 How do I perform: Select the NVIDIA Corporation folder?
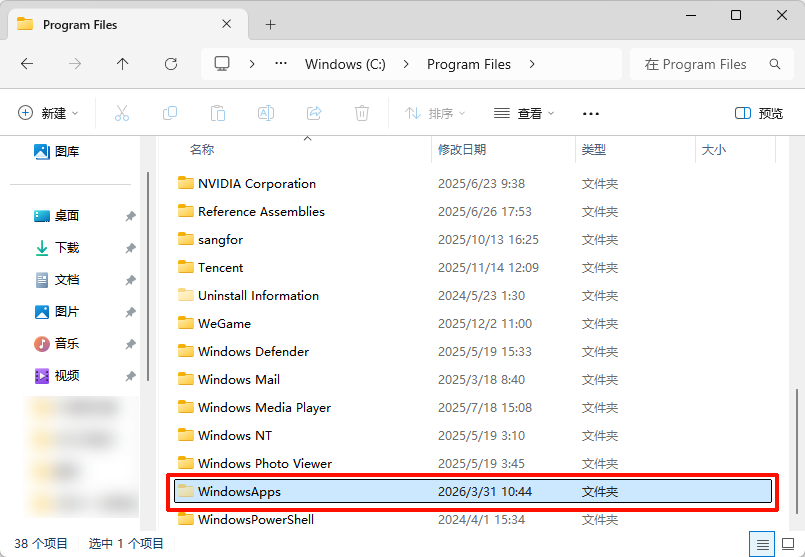[x=472, y=183]
